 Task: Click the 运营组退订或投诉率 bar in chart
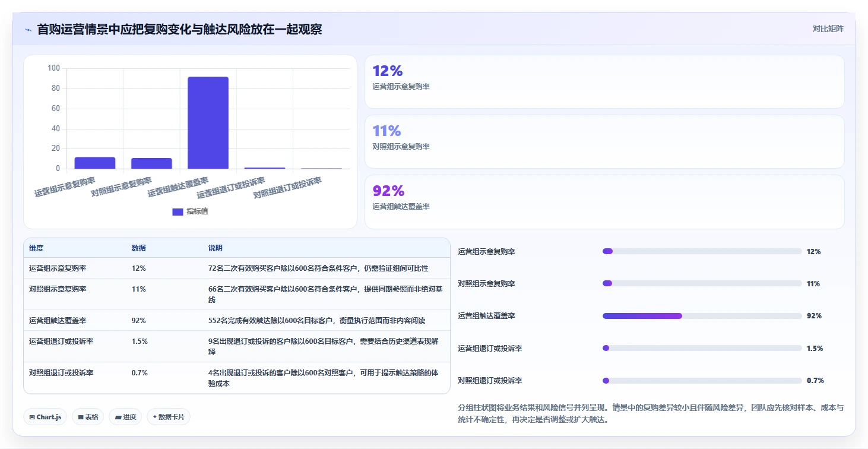pyautogui.click(x=265, y=168)
